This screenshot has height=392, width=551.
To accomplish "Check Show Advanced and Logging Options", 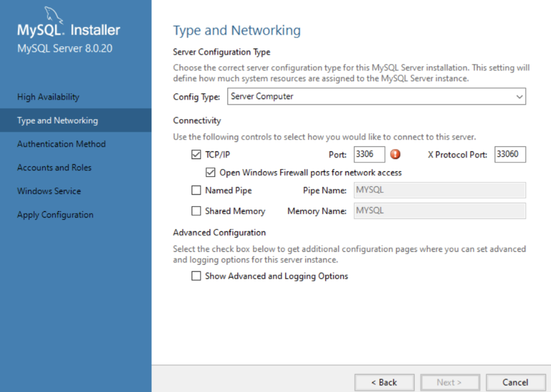I will click(196, 276).
